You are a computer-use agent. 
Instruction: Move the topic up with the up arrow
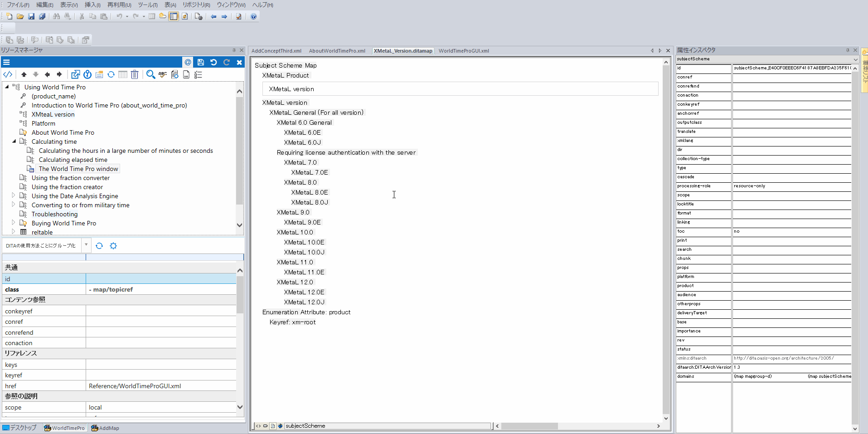coord(24,74)
